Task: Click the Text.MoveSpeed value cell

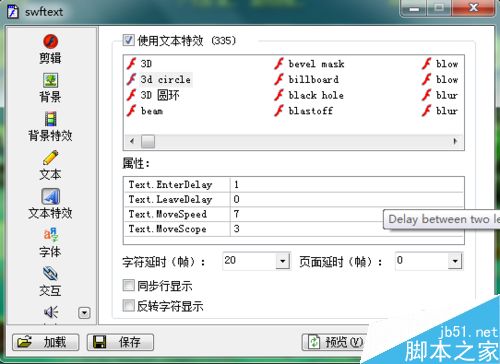Action: tap(347, 214)
